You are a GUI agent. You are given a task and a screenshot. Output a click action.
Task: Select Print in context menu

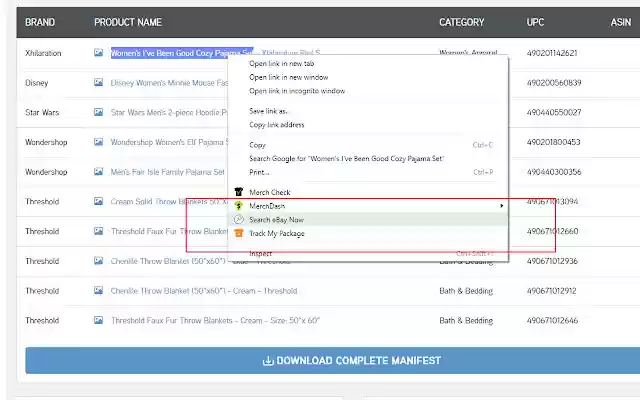point(368,172)
